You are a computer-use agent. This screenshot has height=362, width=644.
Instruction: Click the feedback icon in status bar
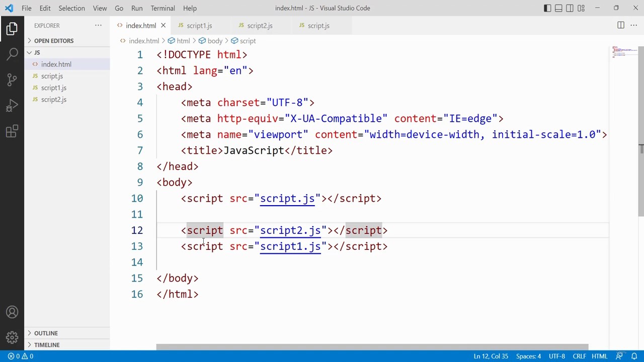tap(620, 356)
